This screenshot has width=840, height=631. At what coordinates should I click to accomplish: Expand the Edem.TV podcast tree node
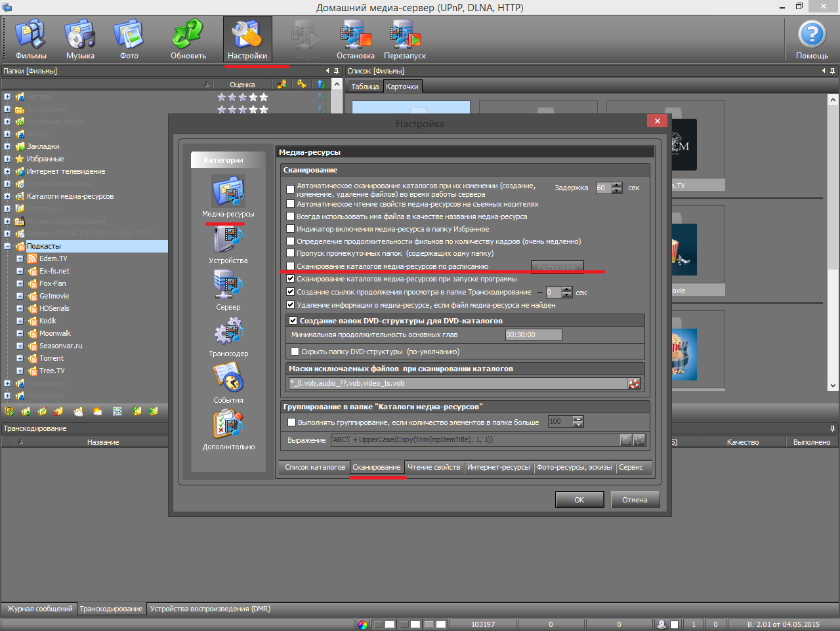coord(20,258)
